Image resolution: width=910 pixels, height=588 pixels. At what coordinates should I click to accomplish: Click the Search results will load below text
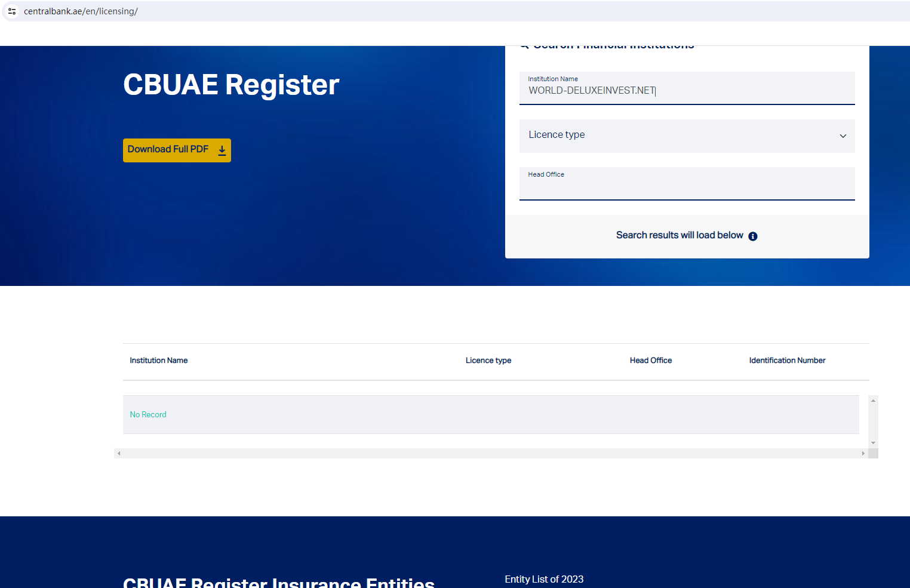(680, 235)
